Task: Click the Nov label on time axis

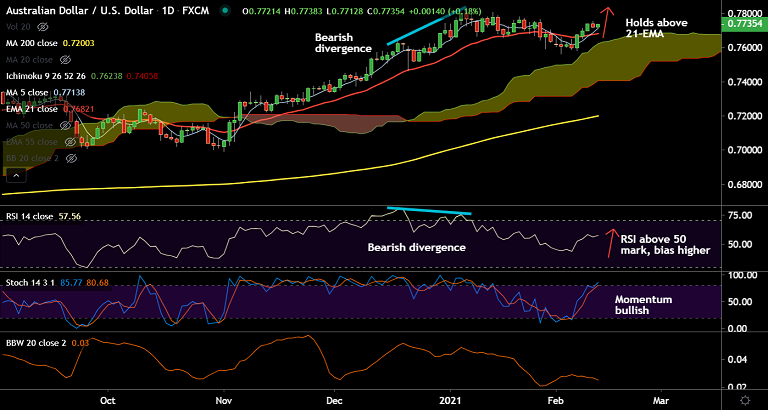Action: click(223, 400)
